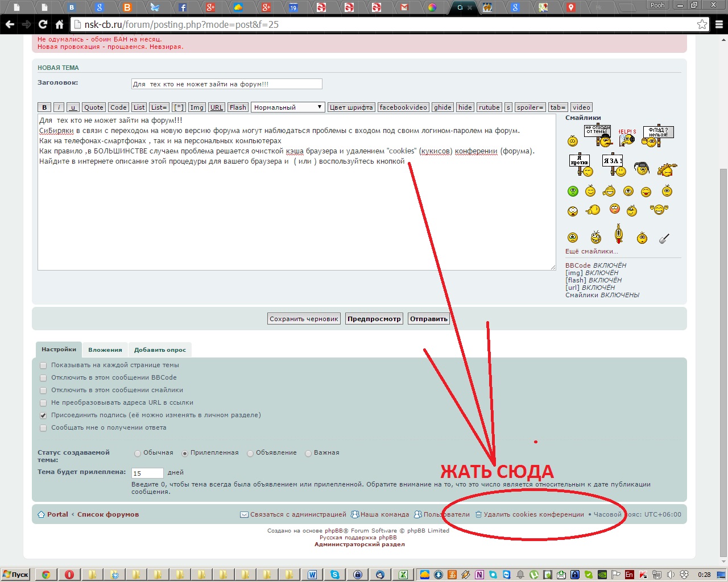728x582 pixels.
Task: Switch to the "Вложения" tab
Action: click(x=105, y=350)
